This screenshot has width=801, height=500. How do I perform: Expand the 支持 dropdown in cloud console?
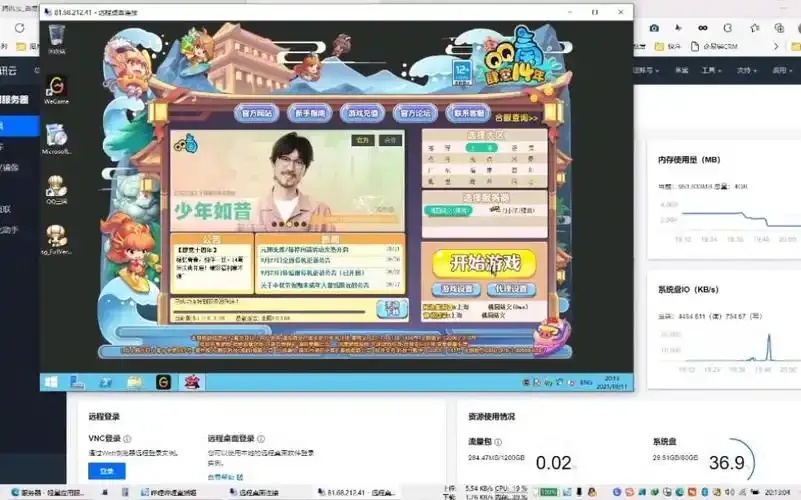click(x=747, y=70)
